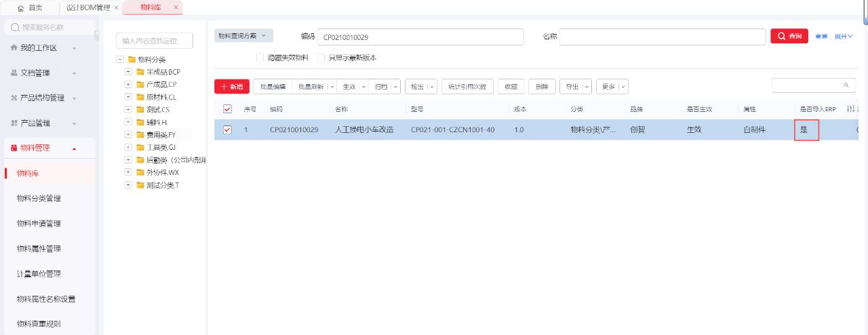Click the 半成品.BCP folder icon

coord(140,72)
